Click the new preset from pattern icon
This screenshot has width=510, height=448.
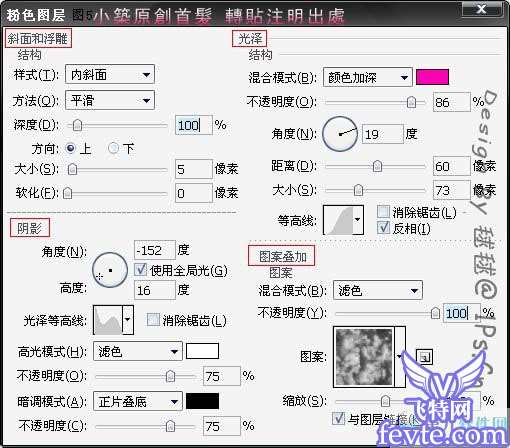click(424, 357)
